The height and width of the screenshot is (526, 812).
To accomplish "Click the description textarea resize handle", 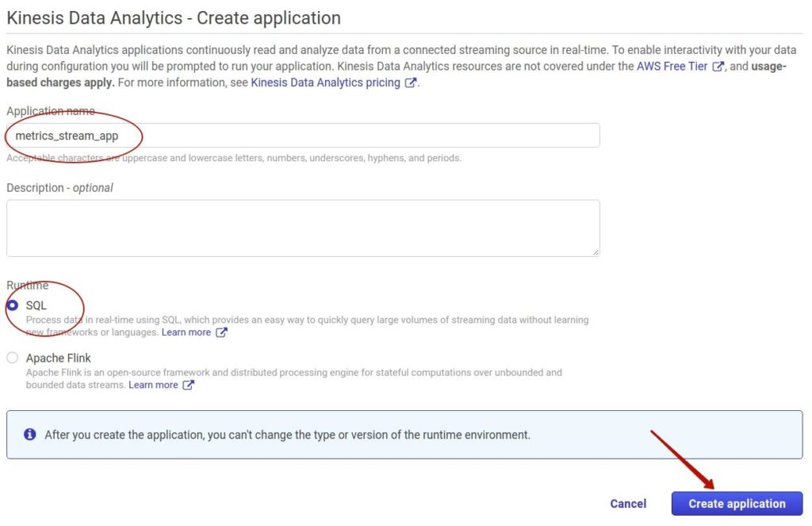I will (x=596, y=251).
